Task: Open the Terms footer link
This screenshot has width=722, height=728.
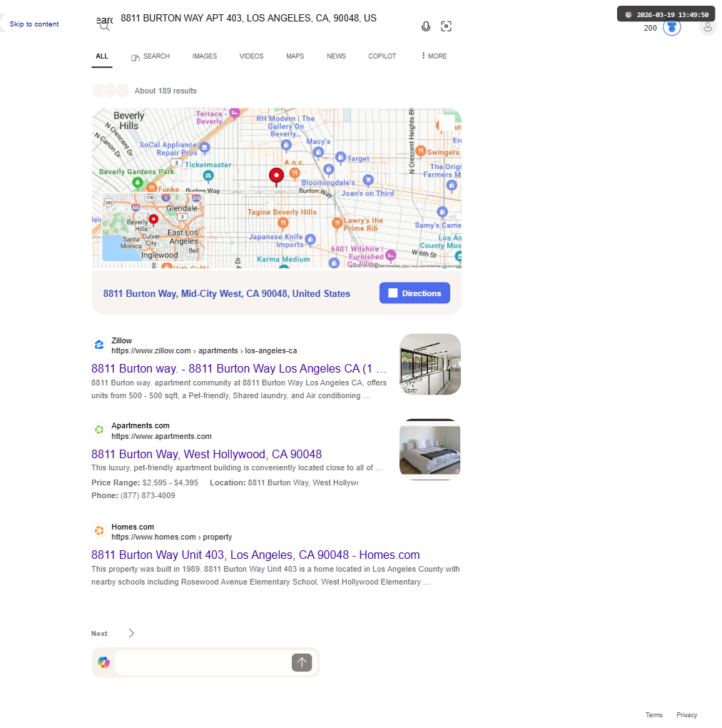Action: pyautogui.click(x=654, y=715)
